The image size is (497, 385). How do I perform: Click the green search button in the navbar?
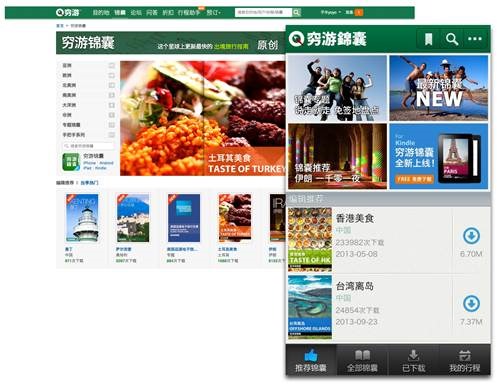296,12
